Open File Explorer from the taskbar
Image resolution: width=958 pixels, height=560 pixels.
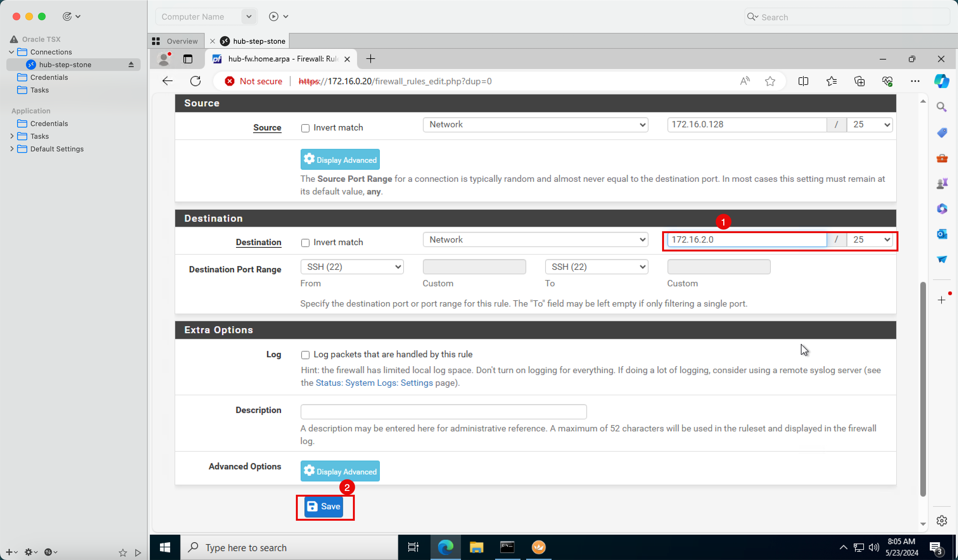point(476,547)
